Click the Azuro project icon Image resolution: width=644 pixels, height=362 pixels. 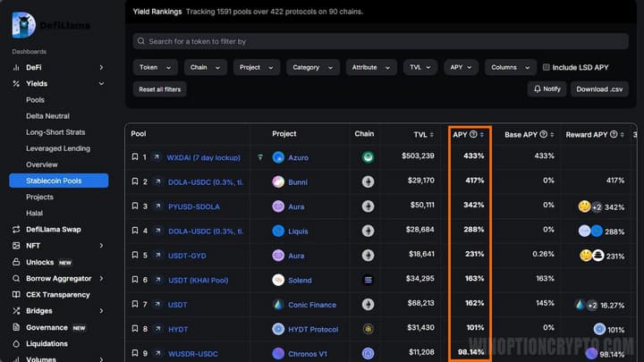tap(279, 157)
